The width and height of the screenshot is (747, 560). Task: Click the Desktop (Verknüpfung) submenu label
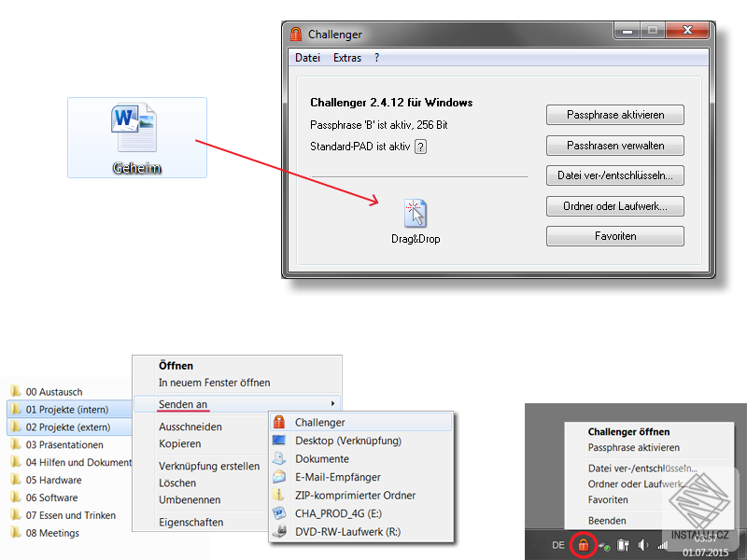click(348, 441)
